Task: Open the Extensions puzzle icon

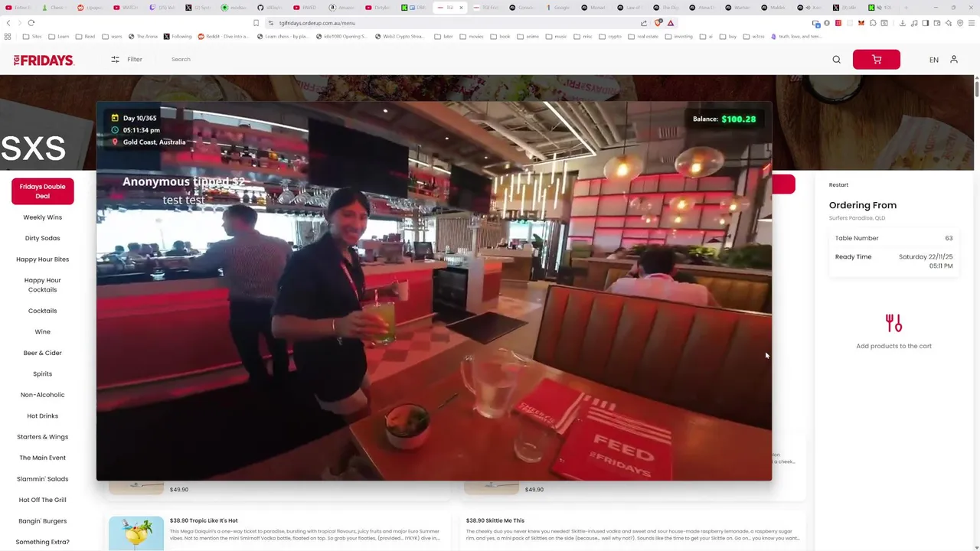Action: [x=873, y=23]
